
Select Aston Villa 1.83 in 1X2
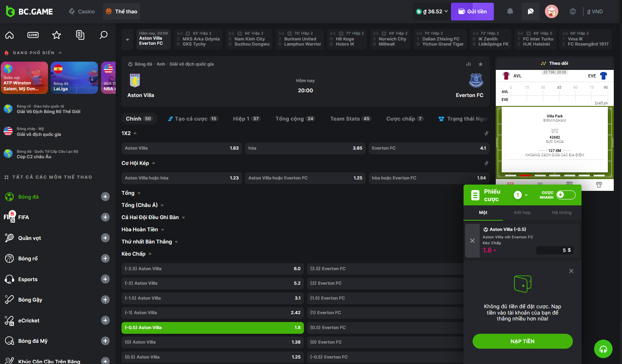(x=182, y=148)
